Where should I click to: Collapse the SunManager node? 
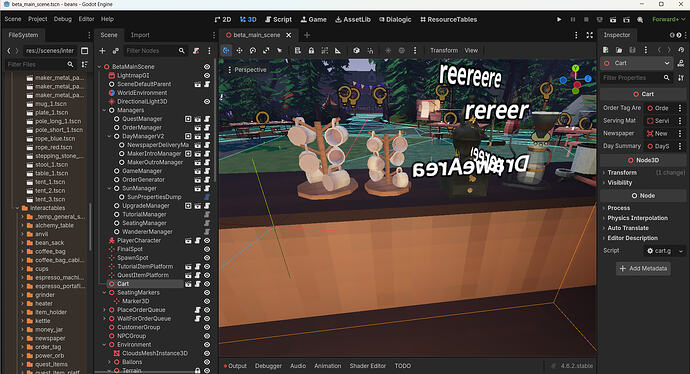pyautogui.click(x=110, y=188)
